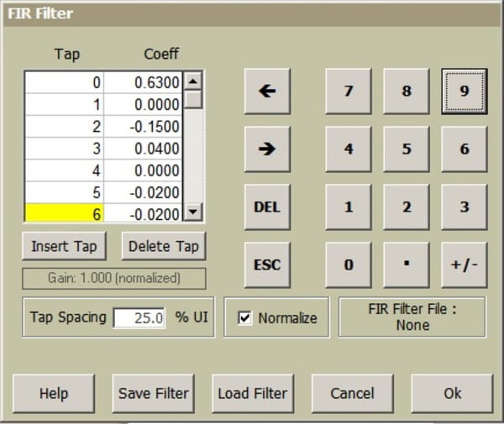The image size is (504, 424).
Task: Confirm with the Ok button
Action: (452, 393)
